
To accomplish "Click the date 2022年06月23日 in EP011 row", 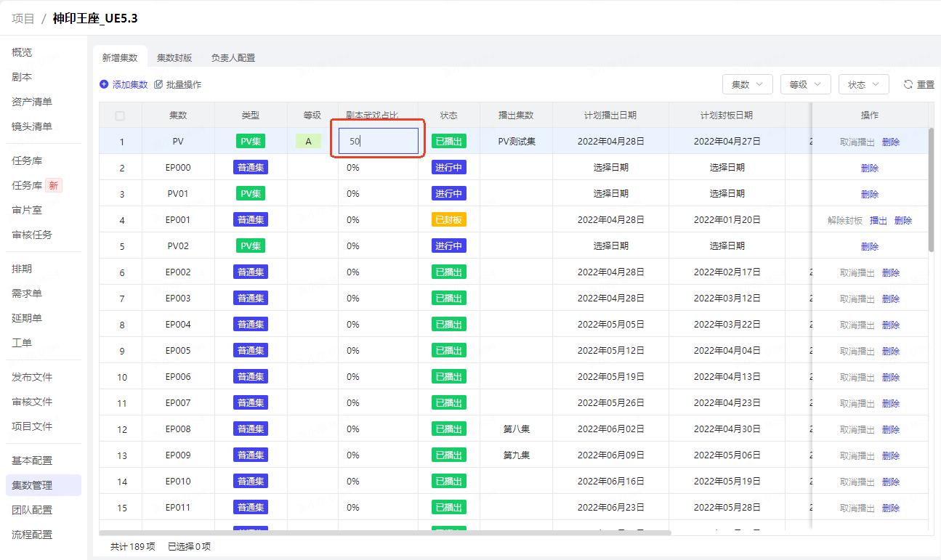I will point(611,508).
